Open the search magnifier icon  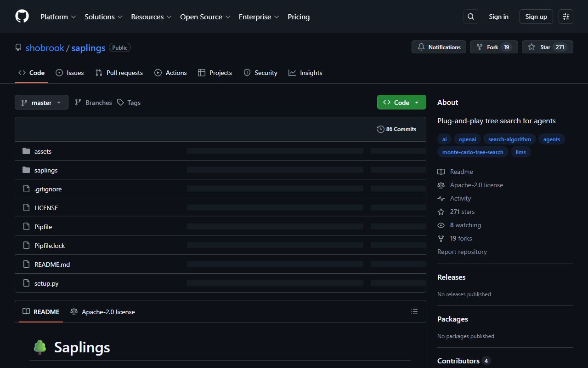point(470,16)
